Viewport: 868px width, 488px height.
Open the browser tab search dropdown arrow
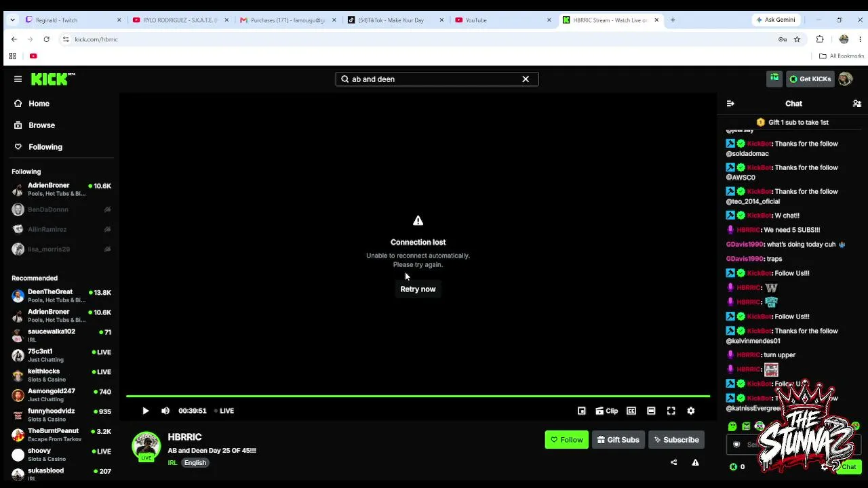click(12, 20)
